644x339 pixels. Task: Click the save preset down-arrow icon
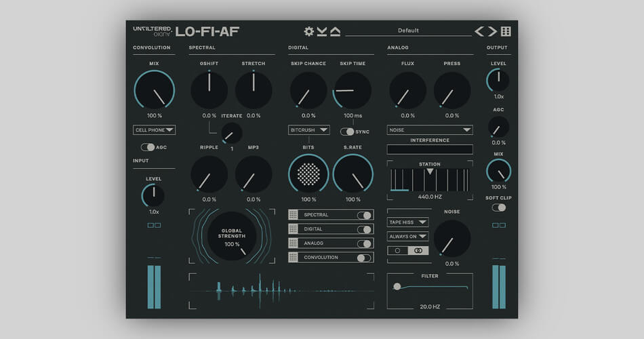(x=322, y=31)
